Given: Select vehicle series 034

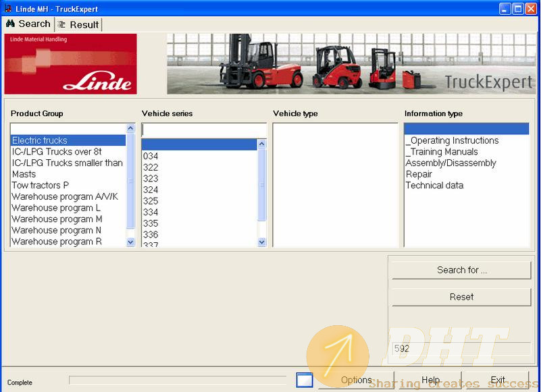Looking at the screenshot, I should point(199,156).
